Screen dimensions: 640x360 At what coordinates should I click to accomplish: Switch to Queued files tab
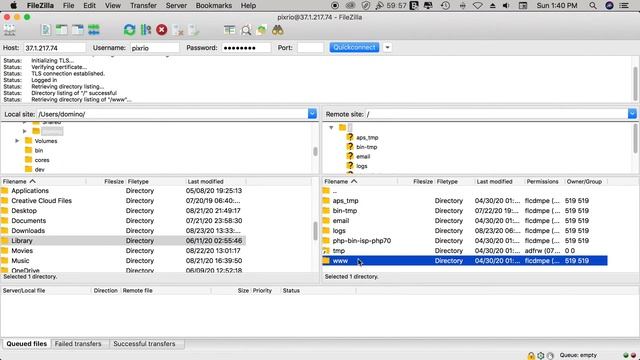coord(27,344)
